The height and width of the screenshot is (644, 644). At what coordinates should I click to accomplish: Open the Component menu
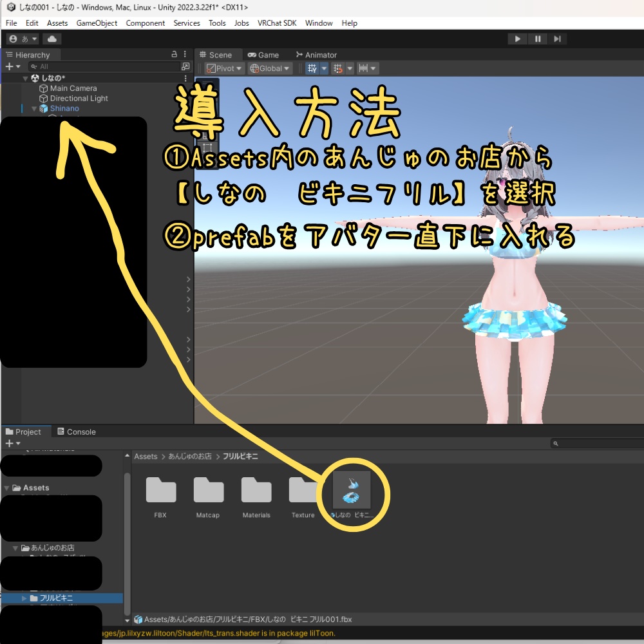146,23
